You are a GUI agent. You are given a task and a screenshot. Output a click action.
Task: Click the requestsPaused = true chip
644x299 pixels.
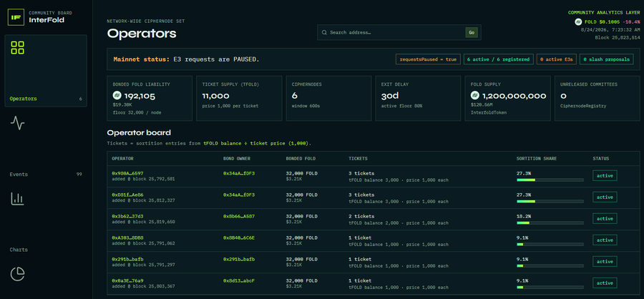pos(428,59)
